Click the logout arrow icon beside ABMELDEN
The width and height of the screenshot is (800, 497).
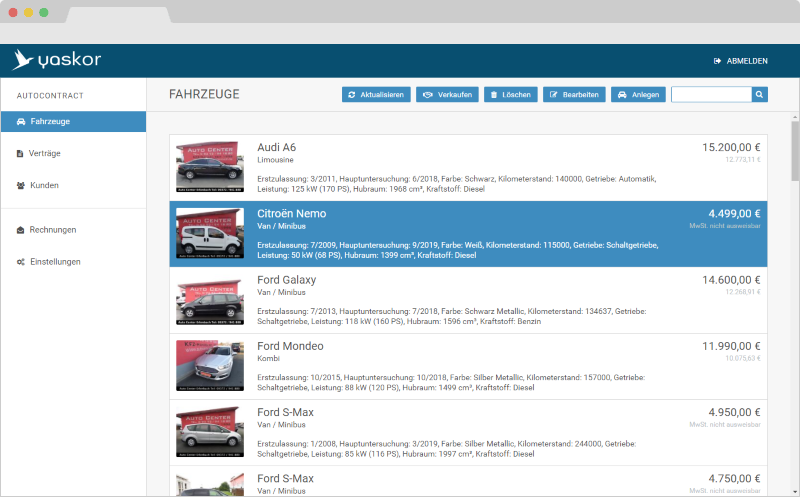(x=717, y=61)
